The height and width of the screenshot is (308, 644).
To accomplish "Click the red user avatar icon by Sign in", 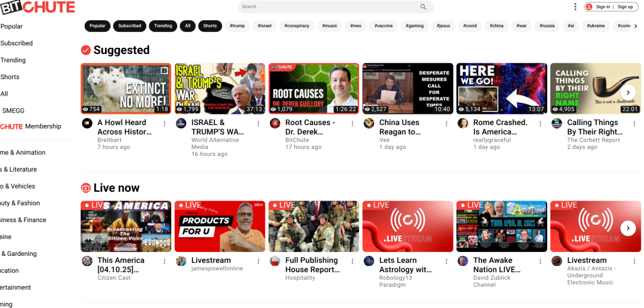I will pos(589,6).
